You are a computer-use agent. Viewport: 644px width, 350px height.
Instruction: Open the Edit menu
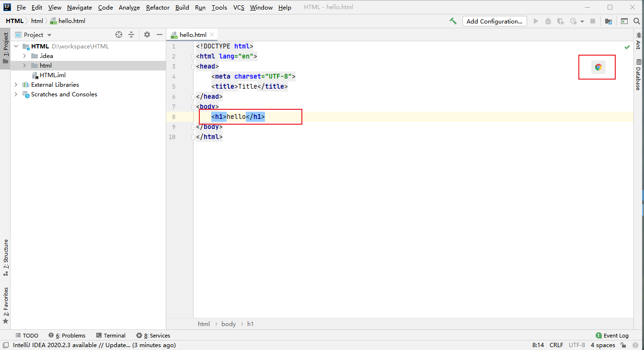(37, 8)
